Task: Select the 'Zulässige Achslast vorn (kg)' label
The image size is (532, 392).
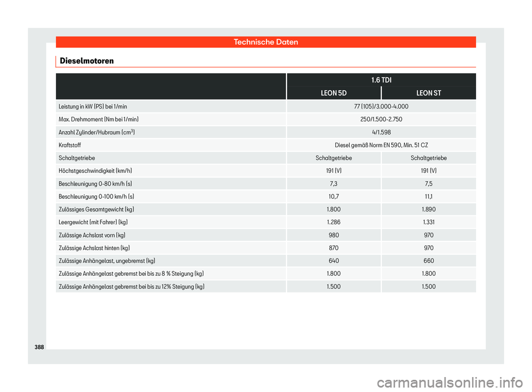Action: (x=92, y=235)
